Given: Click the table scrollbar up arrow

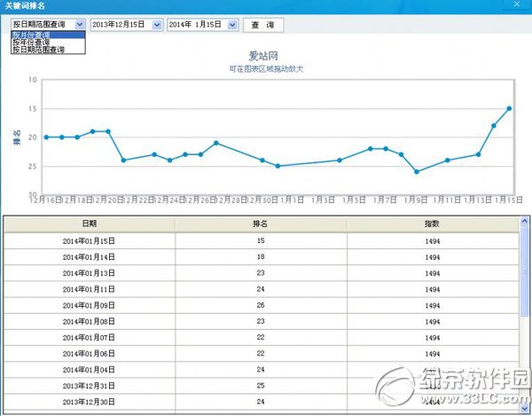Looking at the screenshot, I should pyautogui.click(x=525, y=219).
